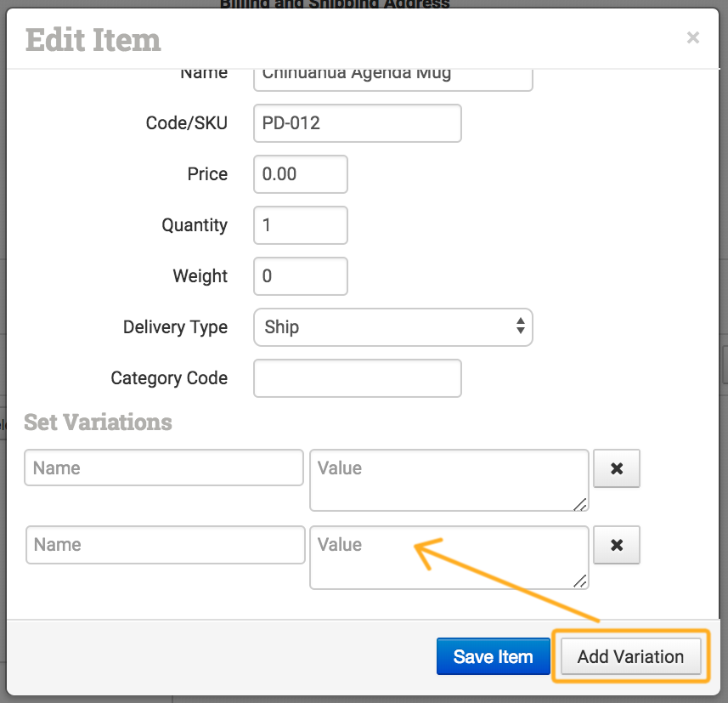
Task: Grab second Value textarea resize handle
Action: 580,581
